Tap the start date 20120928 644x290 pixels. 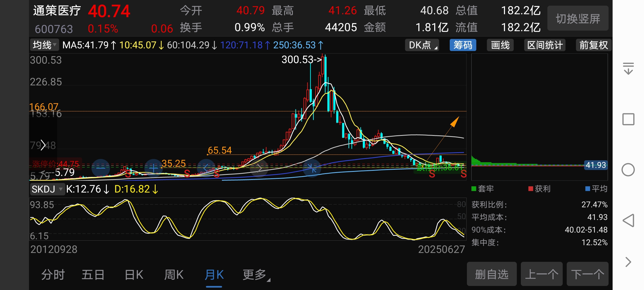pyautogui.click(x=54, y=249)
